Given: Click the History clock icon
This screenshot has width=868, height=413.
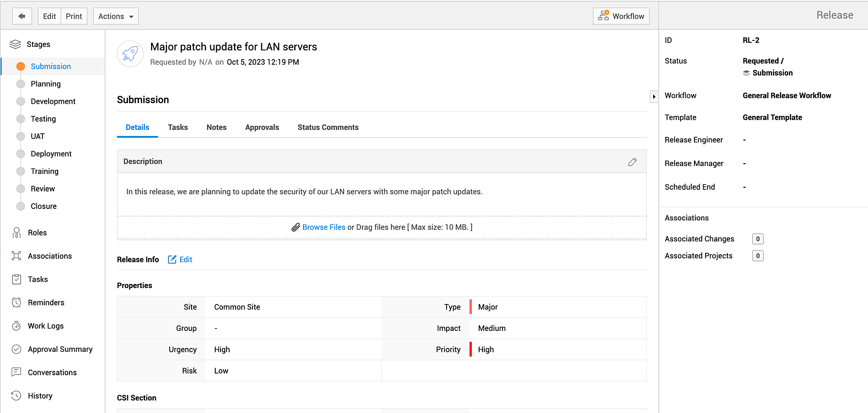Looking at the screenshot, I should 16,396.
